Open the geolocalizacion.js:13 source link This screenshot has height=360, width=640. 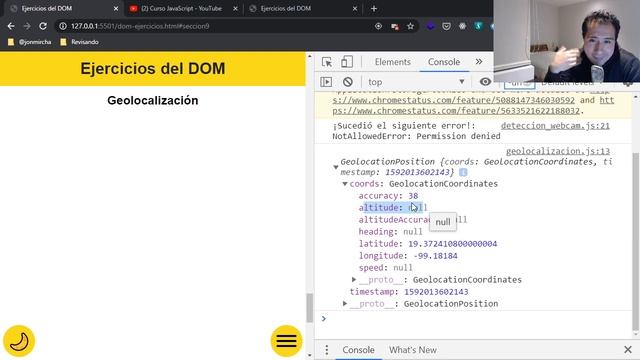tap(558, 151)
